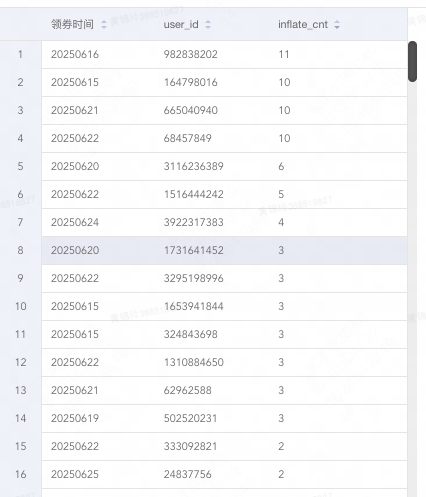Grab the vertical scrollbar thumb
The height and width of the screenshot is (497, 426).
pos(412,61)
